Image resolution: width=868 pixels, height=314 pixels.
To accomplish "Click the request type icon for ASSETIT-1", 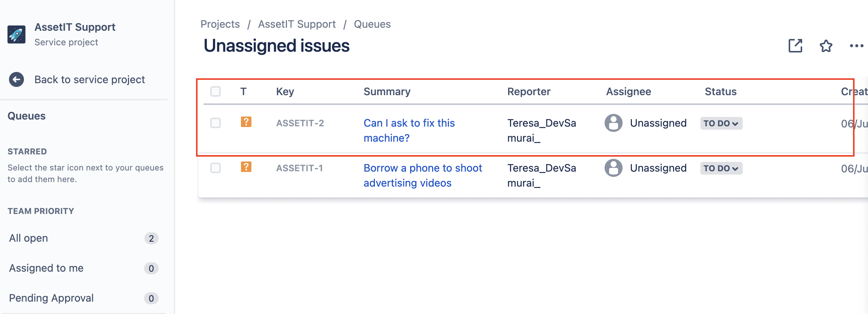I will coord(246,167).
